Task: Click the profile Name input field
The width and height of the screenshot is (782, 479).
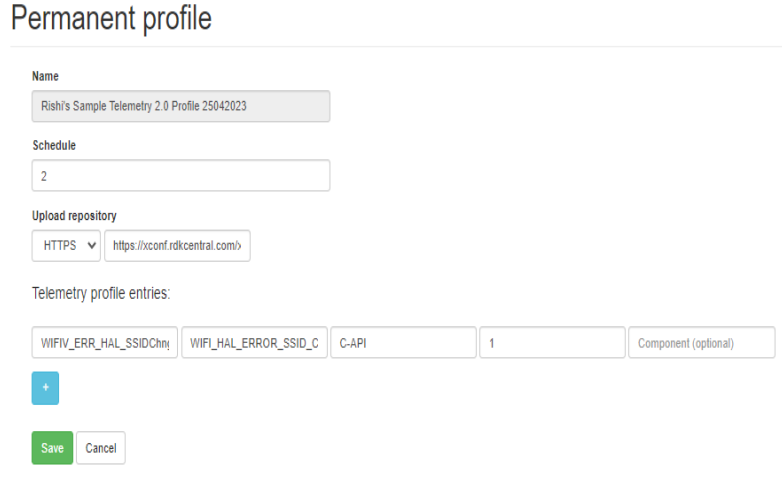Action: click(x=181, y=107)
